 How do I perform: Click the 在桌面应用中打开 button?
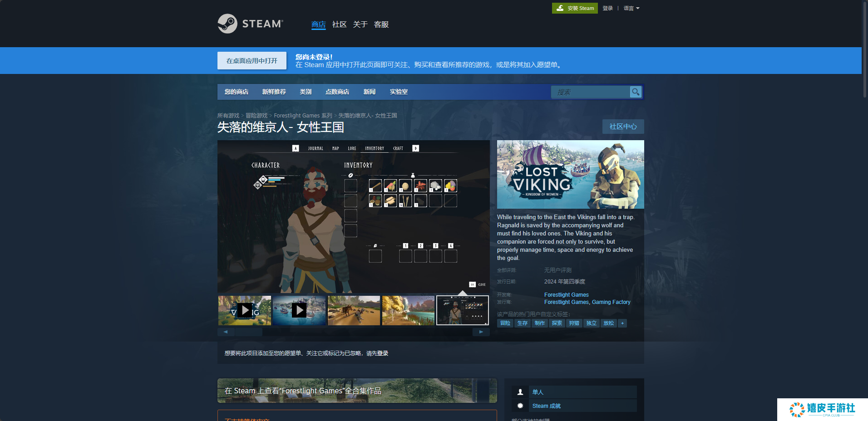252,61
